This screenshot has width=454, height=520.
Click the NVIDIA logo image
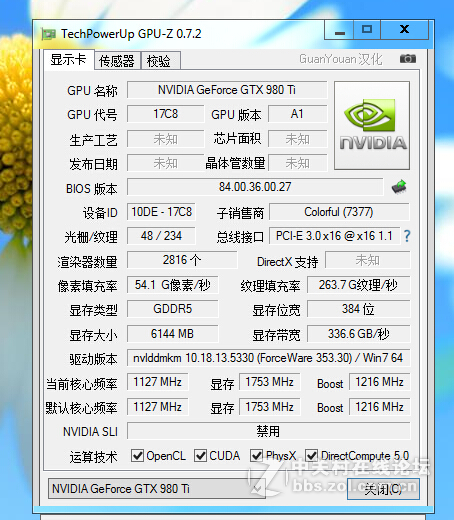click(372, 125)
